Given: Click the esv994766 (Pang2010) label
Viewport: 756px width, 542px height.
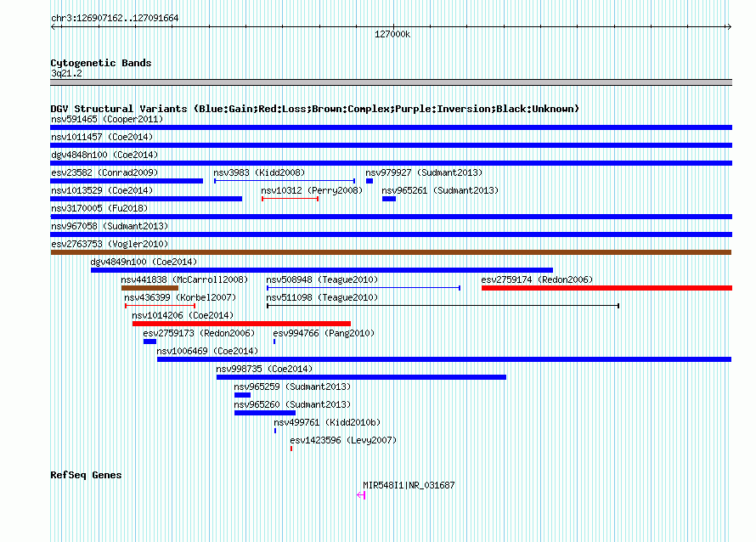Looking at the screenshot, I should (x=324, y=333).
